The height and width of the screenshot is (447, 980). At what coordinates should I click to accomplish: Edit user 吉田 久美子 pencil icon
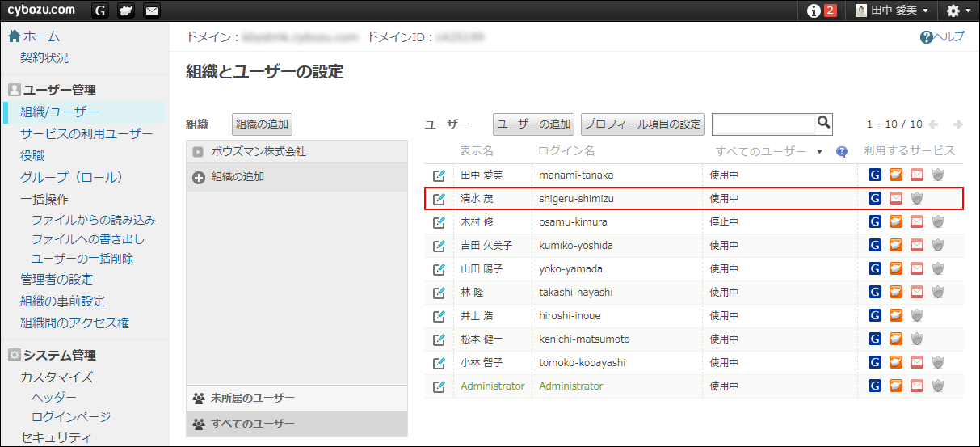(x=439, y=246)
